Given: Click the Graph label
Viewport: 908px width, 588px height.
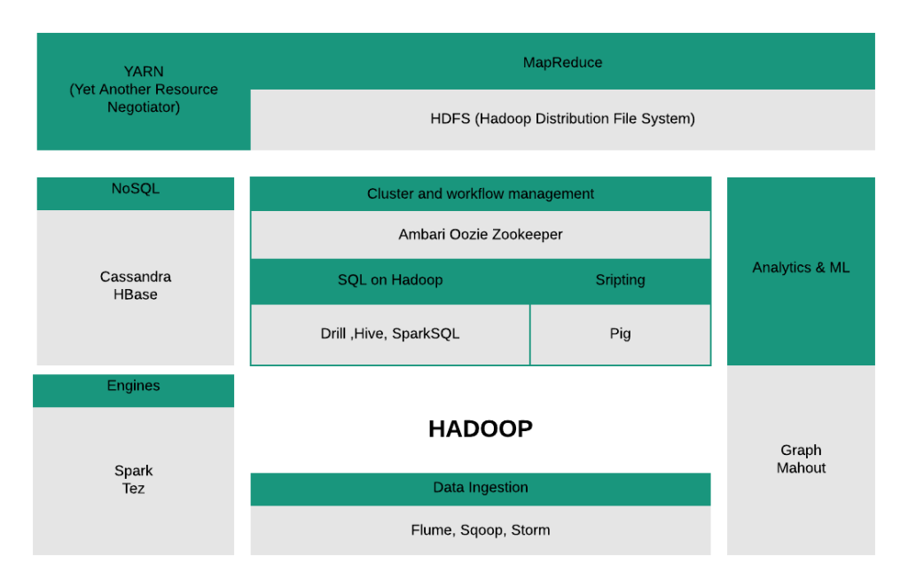Looking at the screenshot, I should (x=801, y=451).
